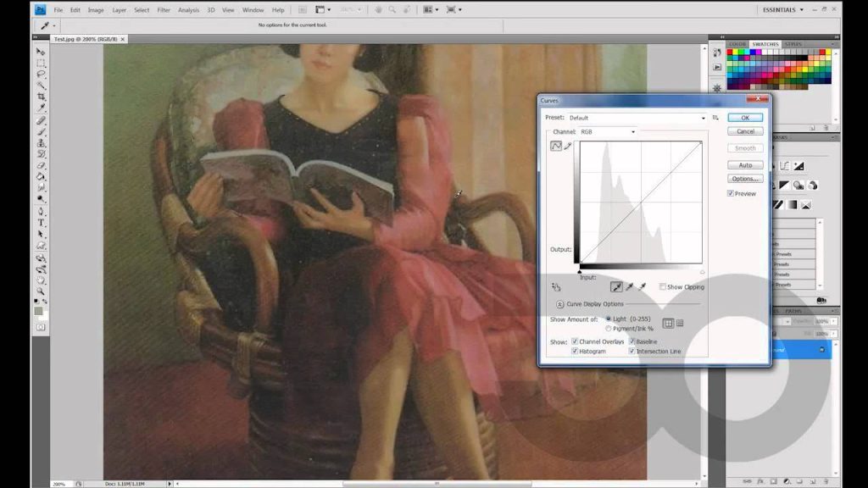Select the Path Selection tool
868x488 pixels.
coord(41,234)
